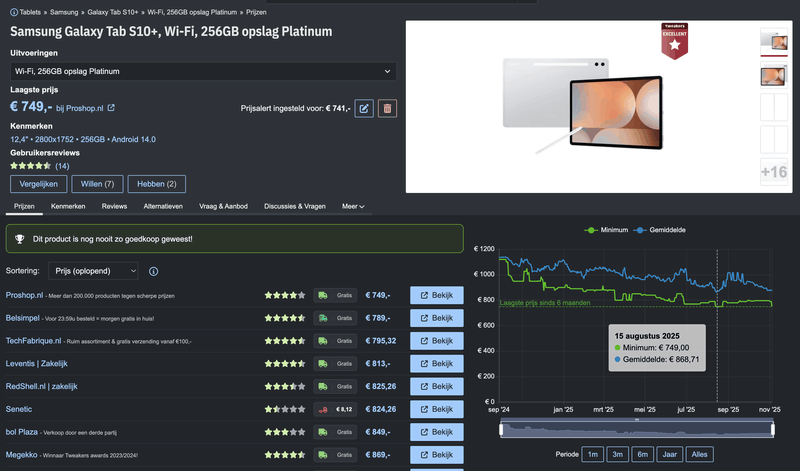Viewport: 800px width, 471px height.
Task: Expand the Meer tab menu
Action: click(353, 206)
